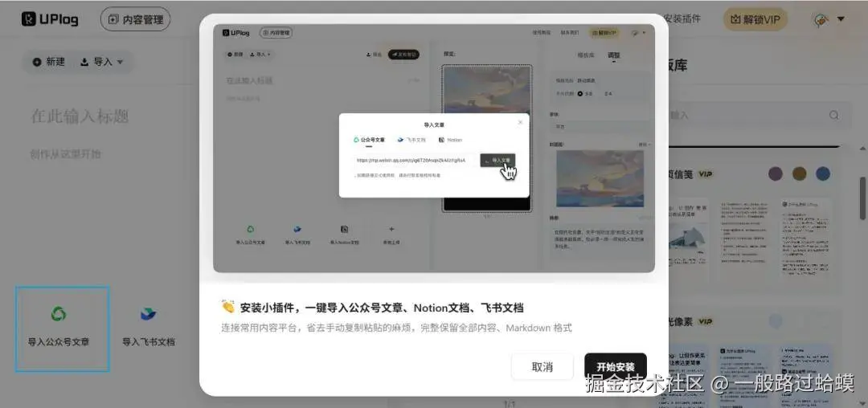The height and width of the screenshot is (408, 868).
Task: Expand the 导入 dropdown
Action: click(x=102, y=62)
